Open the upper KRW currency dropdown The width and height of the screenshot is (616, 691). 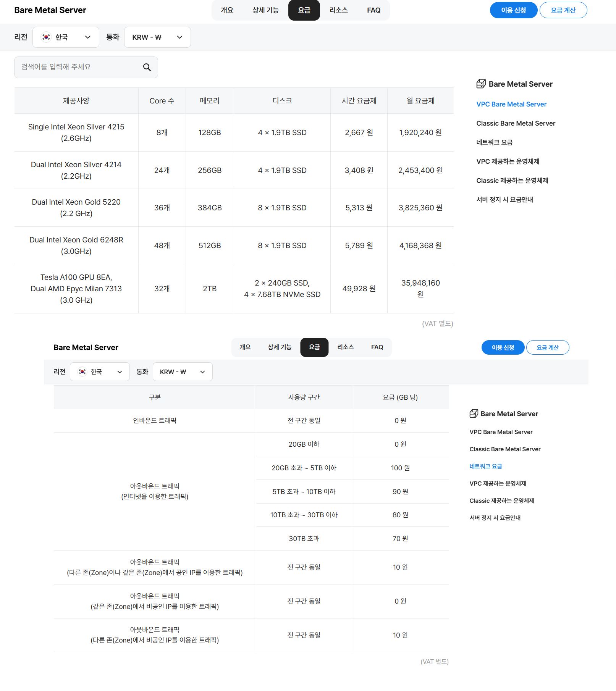[157, 37]
